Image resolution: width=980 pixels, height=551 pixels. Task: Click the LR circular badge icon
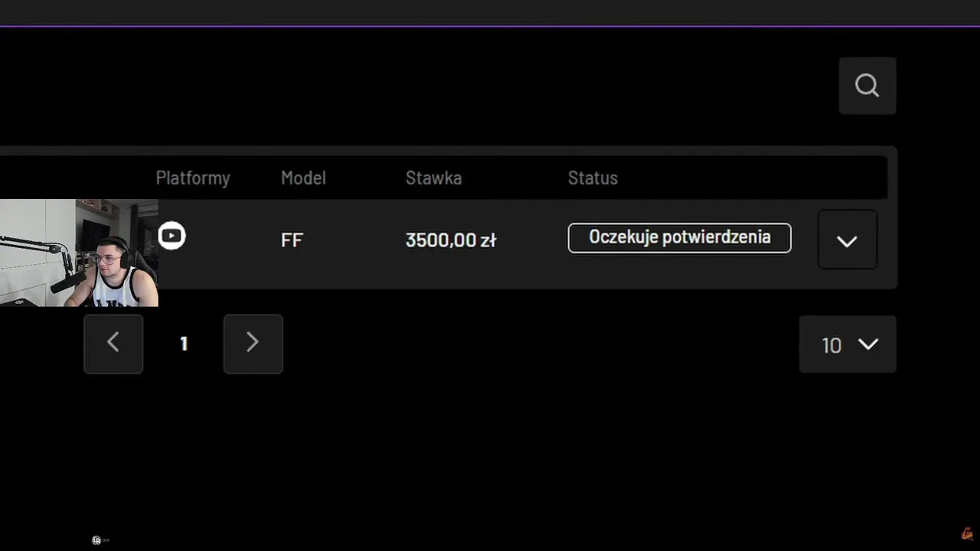(96, 540)
